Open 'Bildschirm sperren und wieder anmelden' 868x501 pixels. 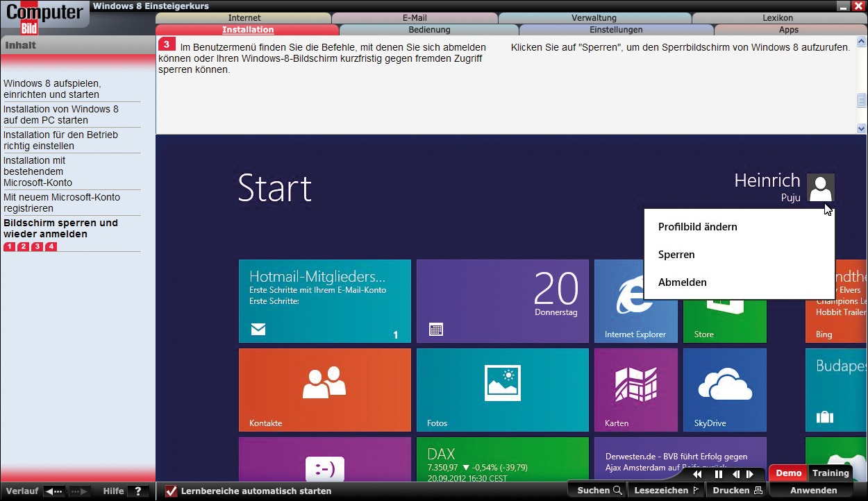(61, 228)
